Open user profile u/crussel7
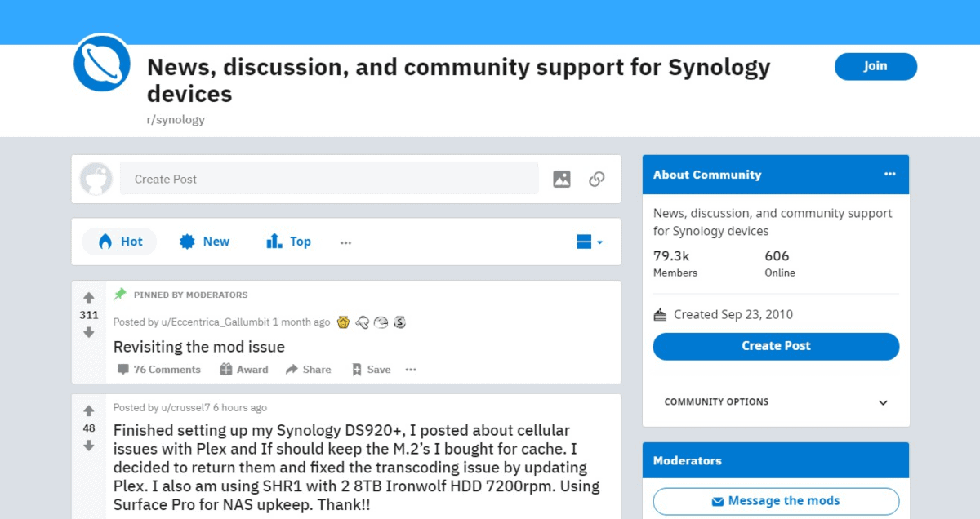 click(x=185, y=407)
